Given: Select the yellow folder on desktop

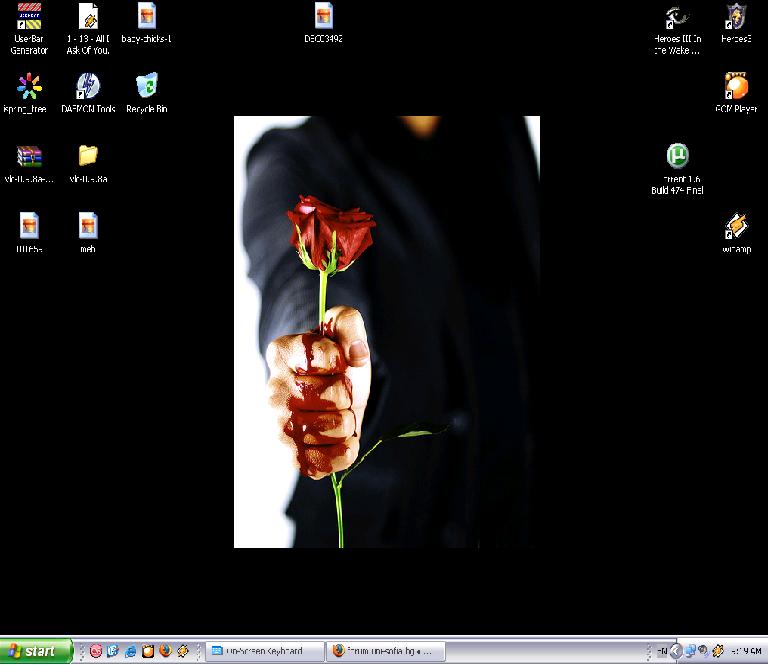Looking at the screenshot, I should [88, 157].
